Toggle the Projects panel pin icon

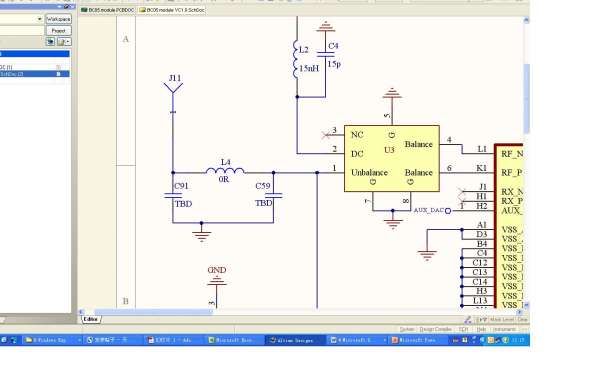(x=66, y=7)
